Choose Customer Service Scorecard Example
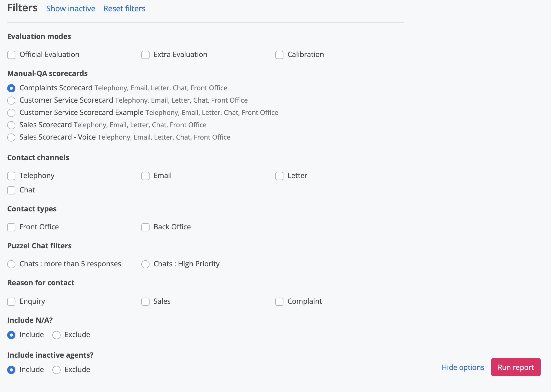 [x=11, y=113]
